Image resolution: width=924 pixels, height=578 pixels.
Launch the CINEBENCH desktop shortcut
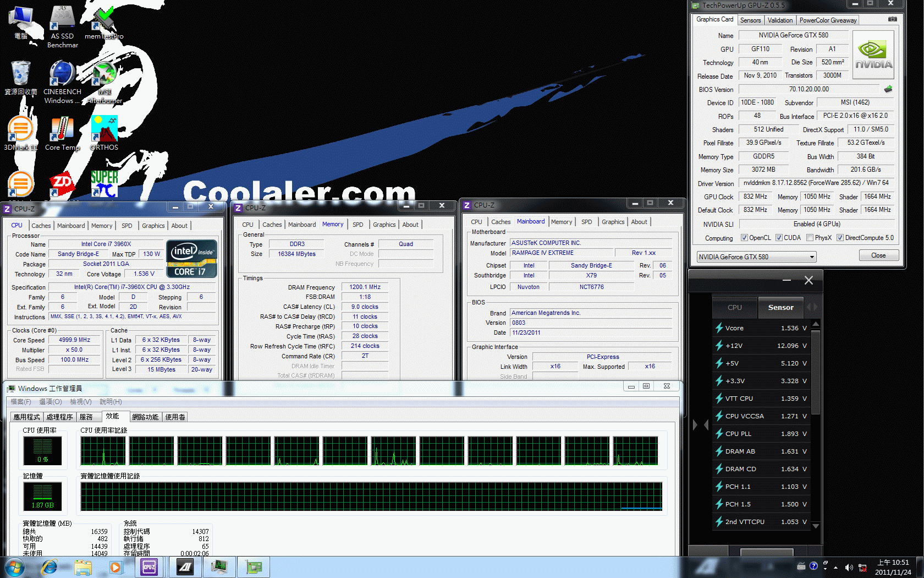(x=62, y=81)
